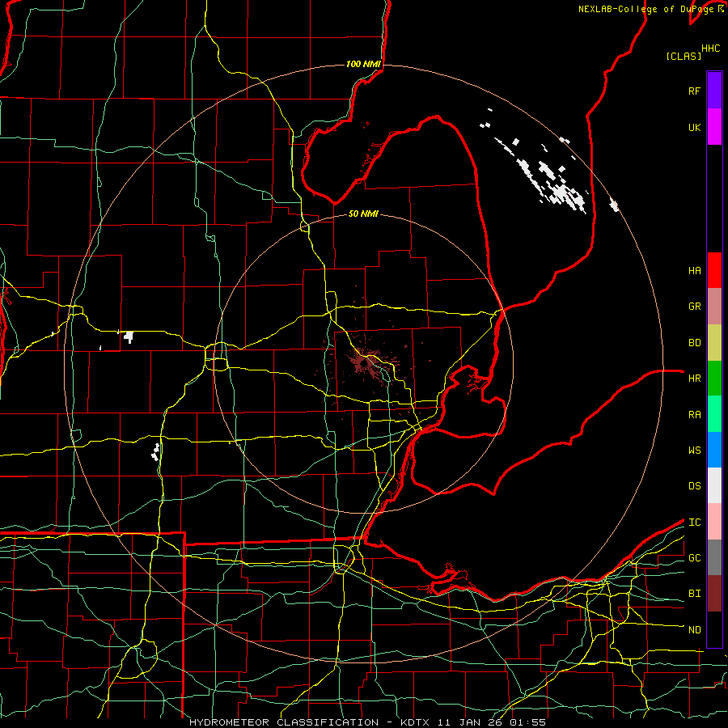Viewport: 728px width, 728px height.
Task: Click the ND black legend swatch
Action: tap(714, 629)
